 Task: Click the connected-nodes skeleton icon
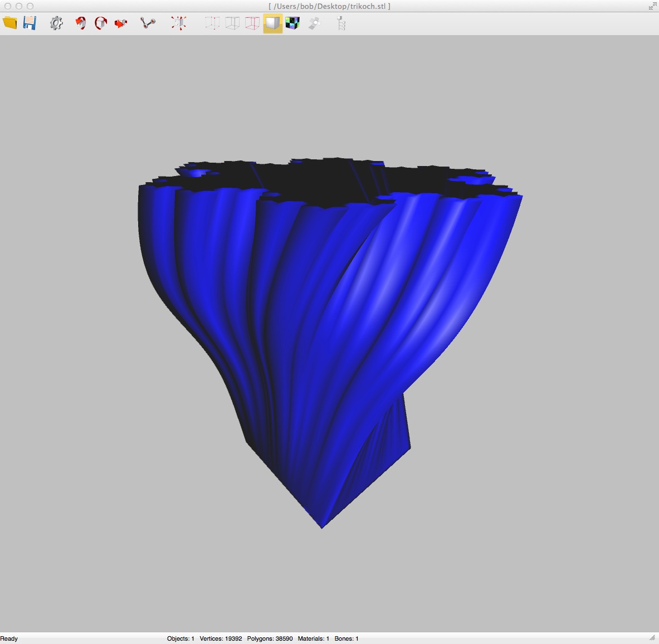point(148,23)
